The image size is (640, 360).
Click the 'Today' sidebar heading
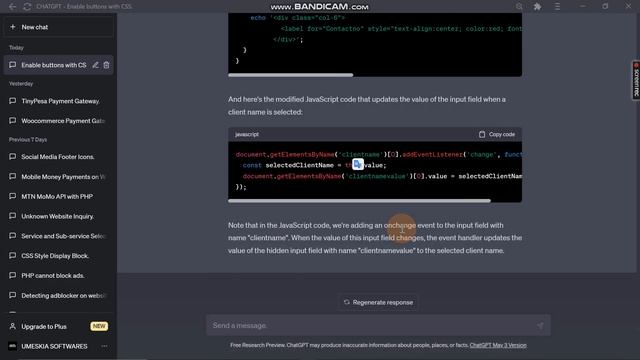16,48
